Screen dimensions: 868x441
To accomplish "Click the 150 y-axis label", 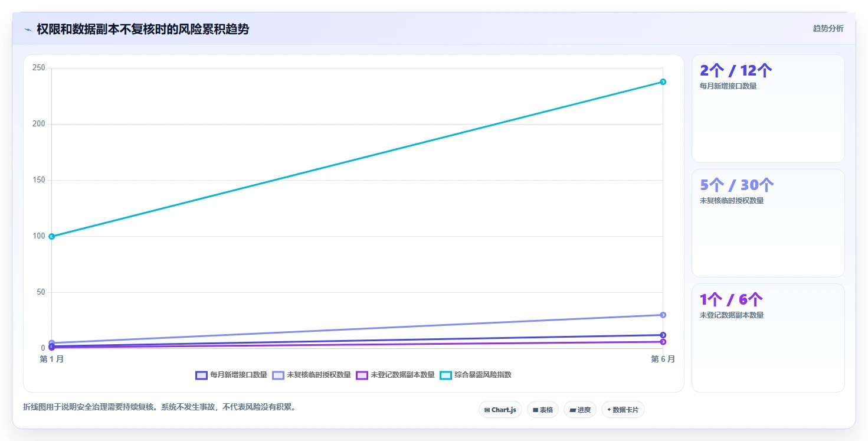I will [x=39, y=180].
